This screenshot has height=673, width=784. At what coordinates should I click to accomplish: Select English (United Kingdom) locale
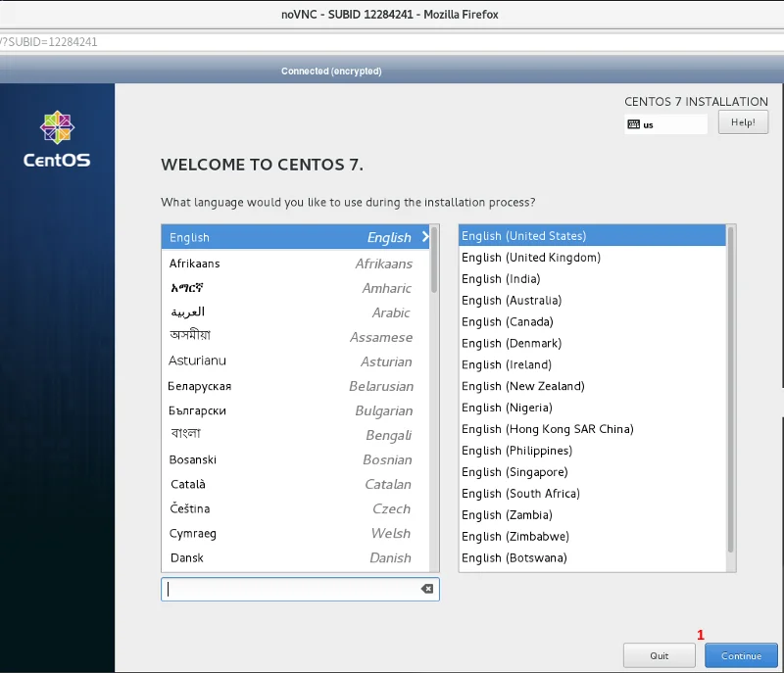pyautogui.click(x=531, y=258)
